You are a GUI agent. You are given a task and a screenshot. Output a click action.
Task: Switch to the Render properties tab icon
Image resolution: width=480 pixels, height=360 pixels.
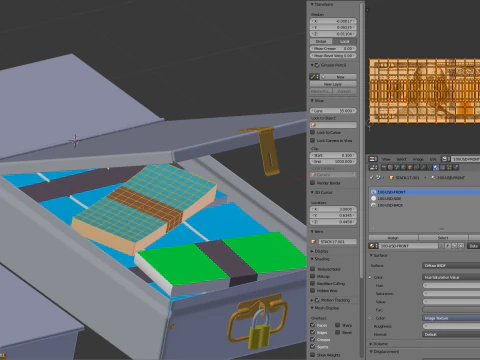click(384, 167)
